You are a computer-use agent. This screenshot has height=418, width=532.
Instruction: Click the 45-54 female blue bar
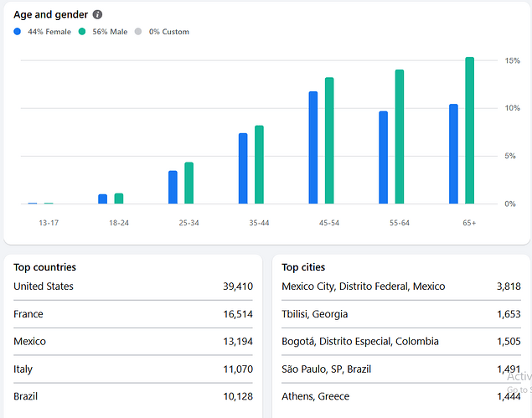(x=313, y=147)
